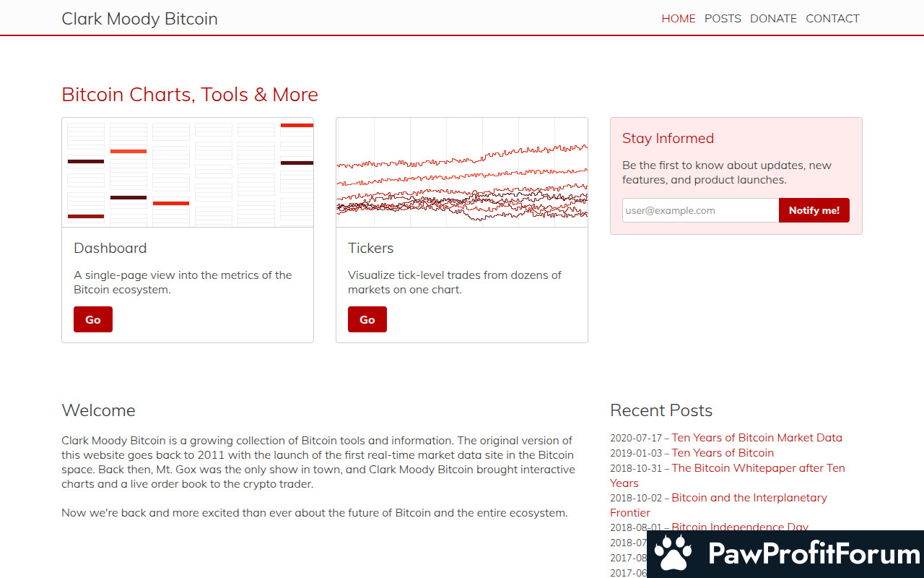Screen dimensions: 924x578
Task: Click the Dashboard preview thumbnail
Action: click(188, 173)
